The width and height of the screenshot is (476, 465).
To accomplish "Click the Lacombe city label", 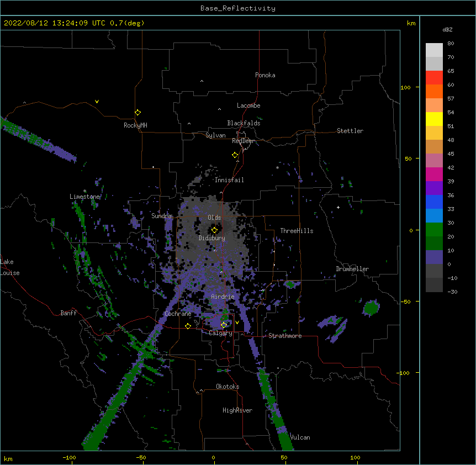I will pyautogui.click(x=248, y=105).
